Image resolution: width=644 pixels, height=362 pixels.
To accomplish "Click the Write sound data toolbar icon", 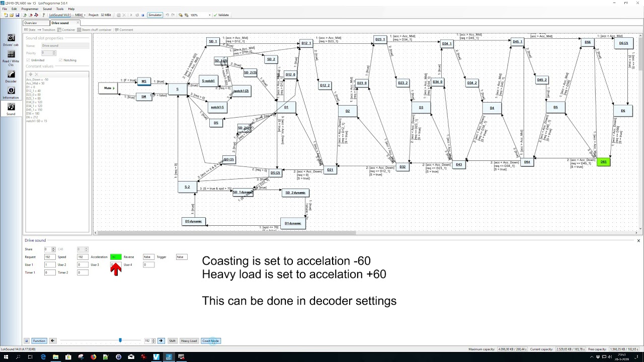I will 36,15.
